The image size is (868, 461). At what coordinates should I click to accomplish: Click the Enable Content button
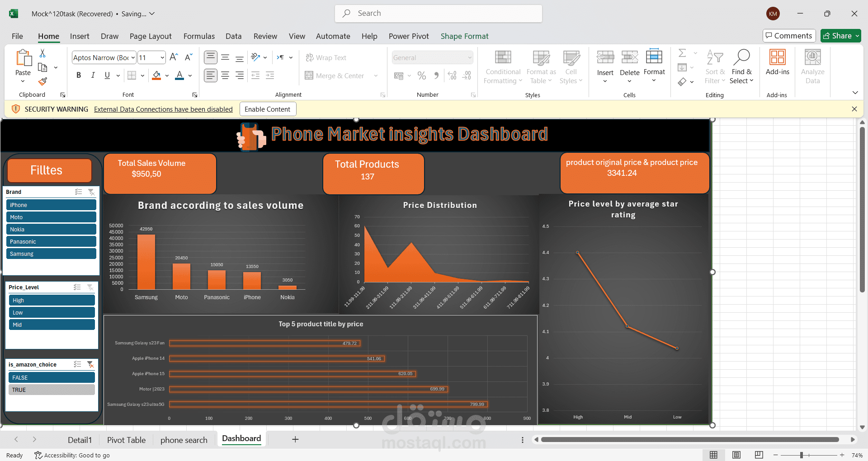(268, 109)
